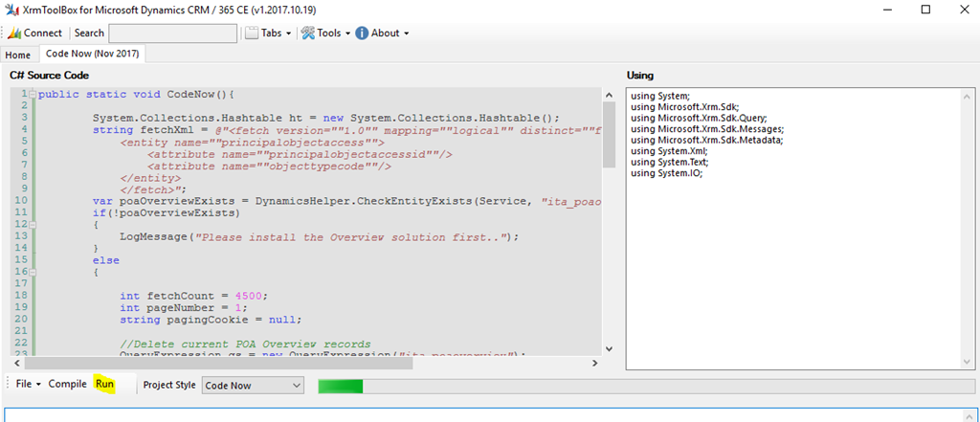The height and width of the screenshot is (422, 980).
Task: Open the Tabs menu icon
Action: point(252,33)
